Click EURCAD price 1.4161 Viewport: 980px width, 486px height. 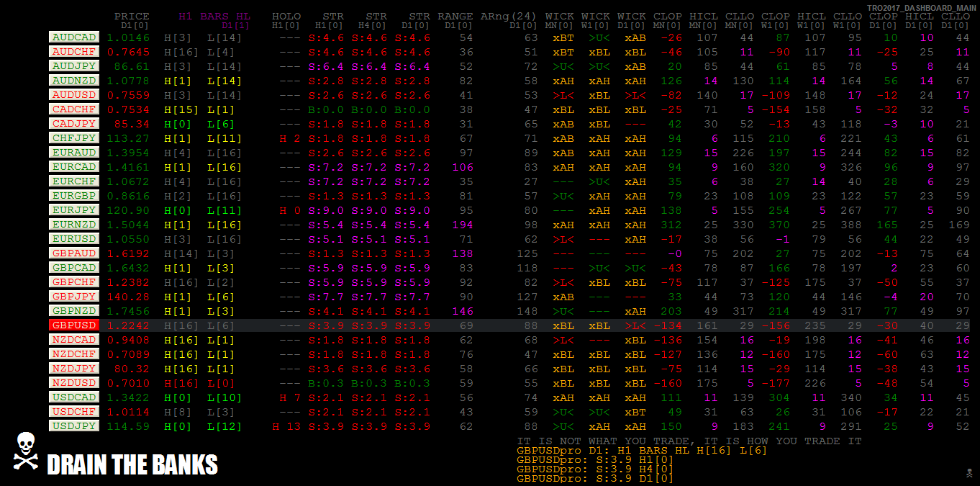pos(128,167)
